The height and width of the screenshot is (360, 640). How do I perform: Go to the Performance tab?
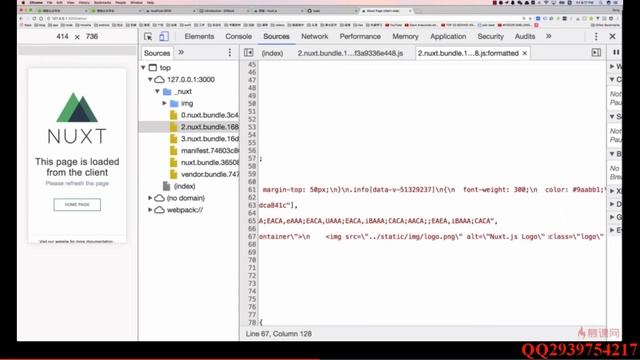tap(360, 36)
